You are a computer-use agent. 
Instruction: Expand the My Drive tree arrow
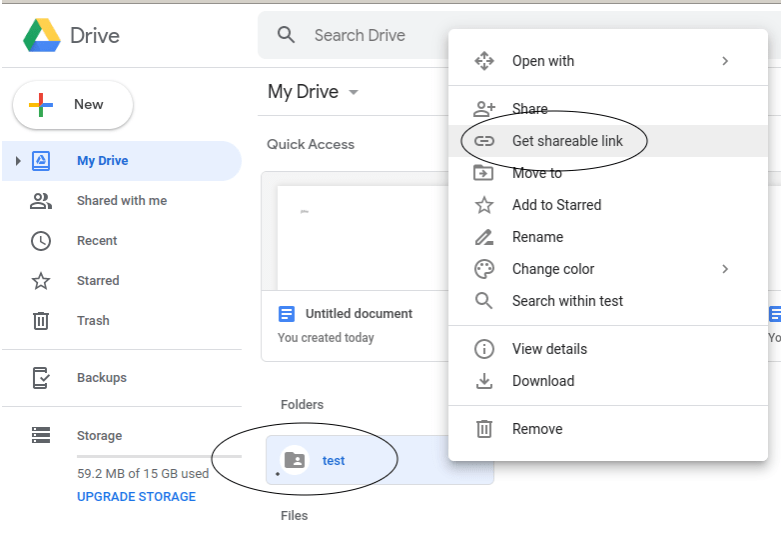17,161
